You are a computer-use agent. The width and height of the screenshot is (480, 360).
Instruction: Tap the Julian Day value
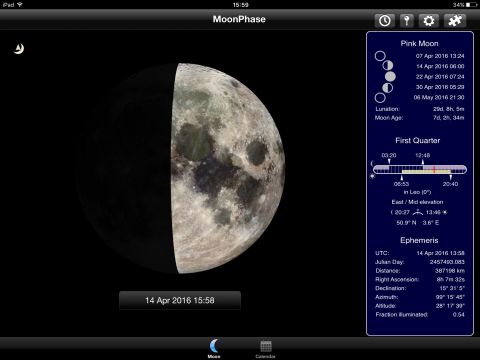click(x=447, y=262)
